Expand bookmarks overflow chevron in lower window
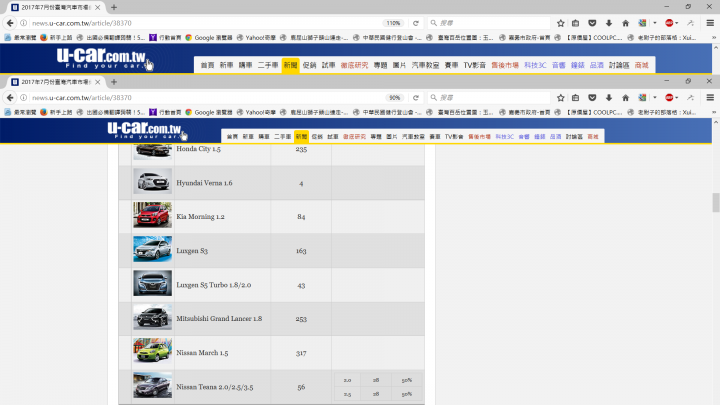Viewport: 720px width, 405px height. [x=714, y=112]
